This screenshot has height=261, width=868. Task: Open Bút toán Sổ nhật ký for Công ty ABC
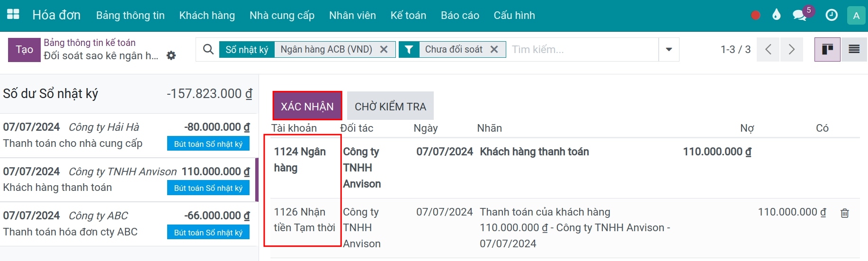coord(208,232)
